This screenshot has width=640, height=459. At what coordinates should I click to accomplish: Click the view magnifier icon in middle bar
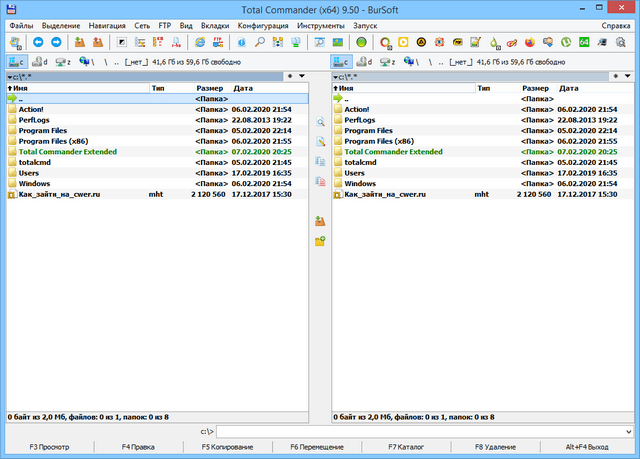click(320, 121)
